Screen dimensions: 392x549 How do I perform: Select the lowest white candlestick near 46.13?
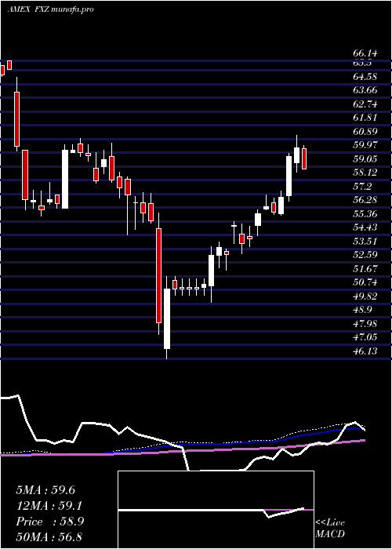click(166, 318)
